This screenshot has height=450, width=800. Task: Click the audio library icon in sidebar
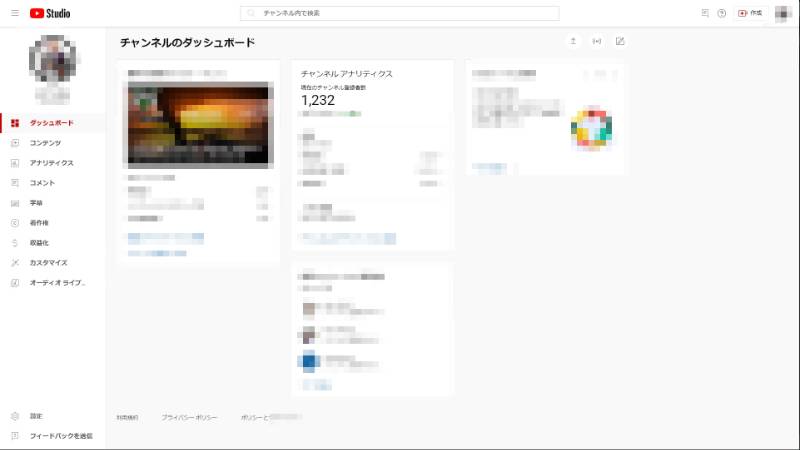pos(15,283)
